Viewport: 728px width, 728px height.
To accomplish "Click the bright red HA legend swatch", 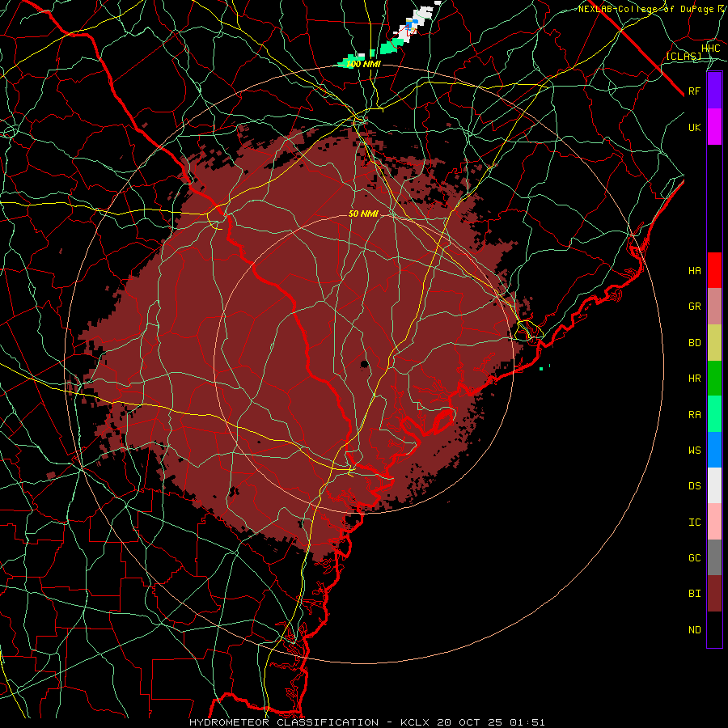I will [x=714, y=270].
